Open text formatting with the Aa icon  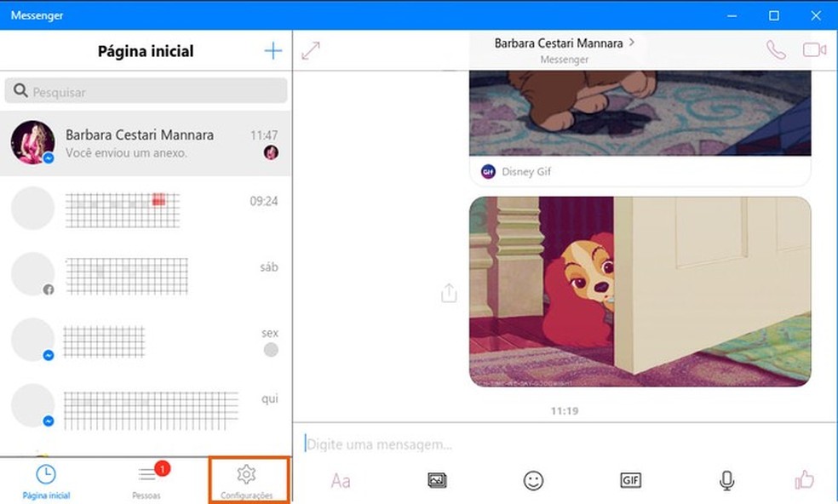(x=340, y=480)
